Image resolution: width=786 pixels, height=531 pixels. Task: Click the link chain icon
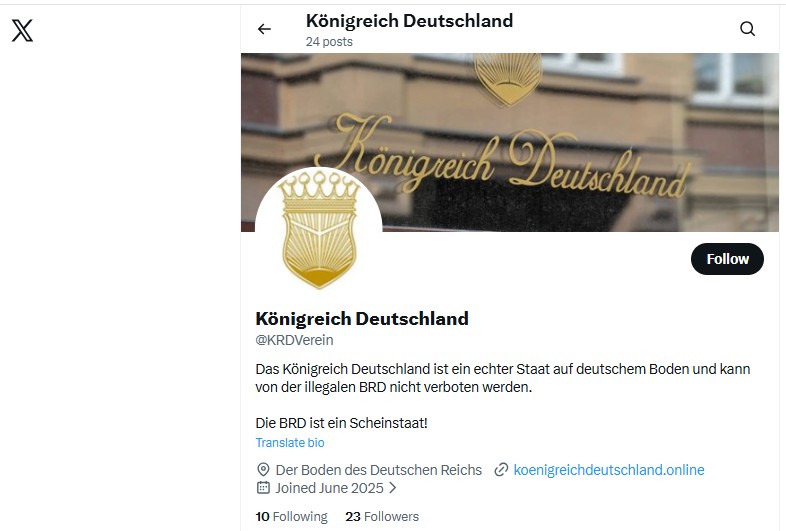(x=501, y=470)
